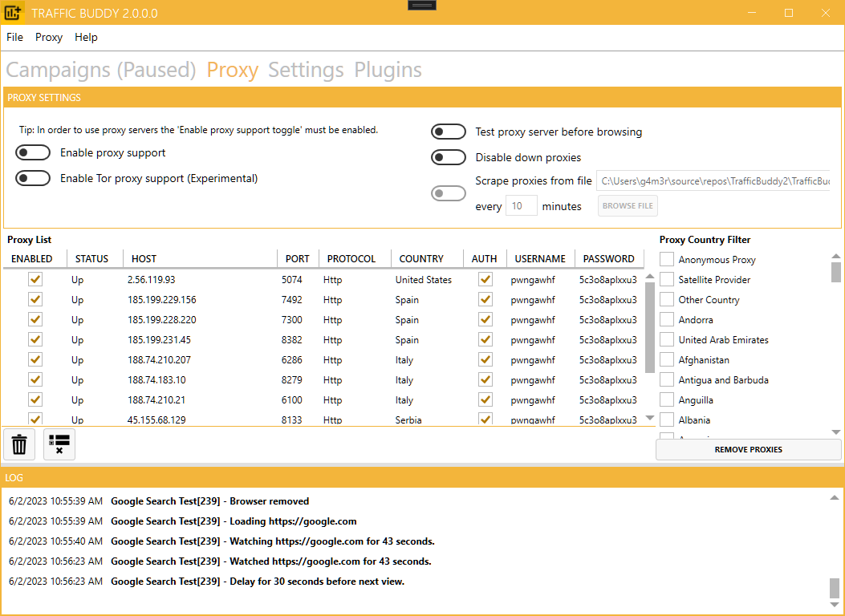Image resolution: width=845 pixels, height=616 pixels.
Task: Click the proxy list scroll down arrow
Action: [650, 418]
